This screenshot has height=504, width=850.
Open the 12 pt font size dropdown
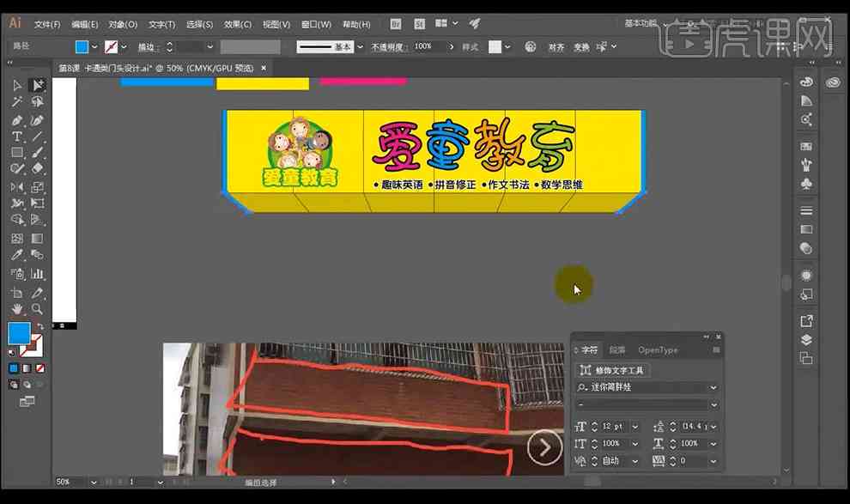coord(635,427)
